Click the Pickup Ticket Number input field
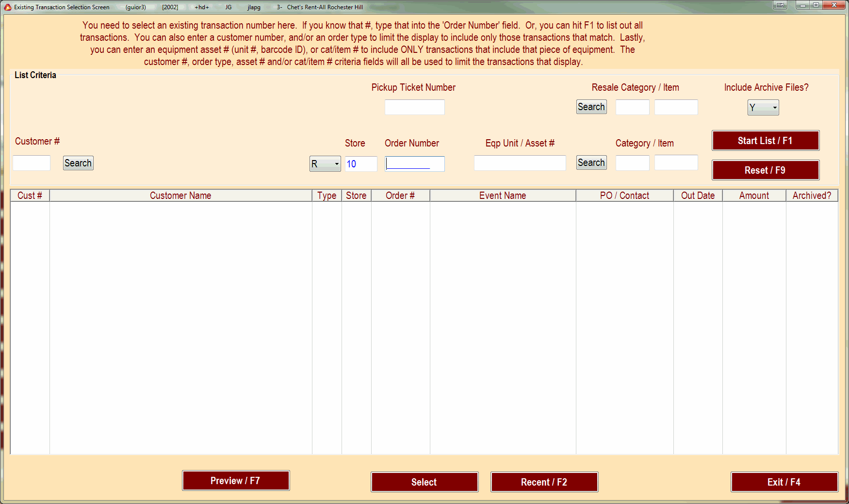 415,107
